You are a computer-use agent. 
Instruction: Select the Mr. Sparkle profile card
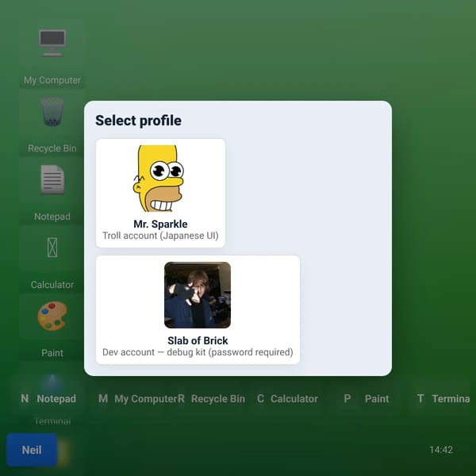pos(160,193)
